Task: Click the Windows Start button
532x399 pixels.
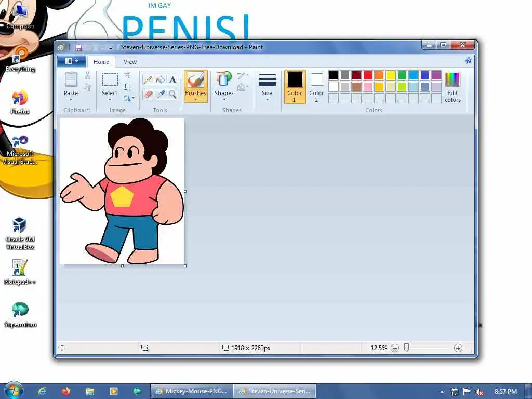Action: (x=13, y=391)
